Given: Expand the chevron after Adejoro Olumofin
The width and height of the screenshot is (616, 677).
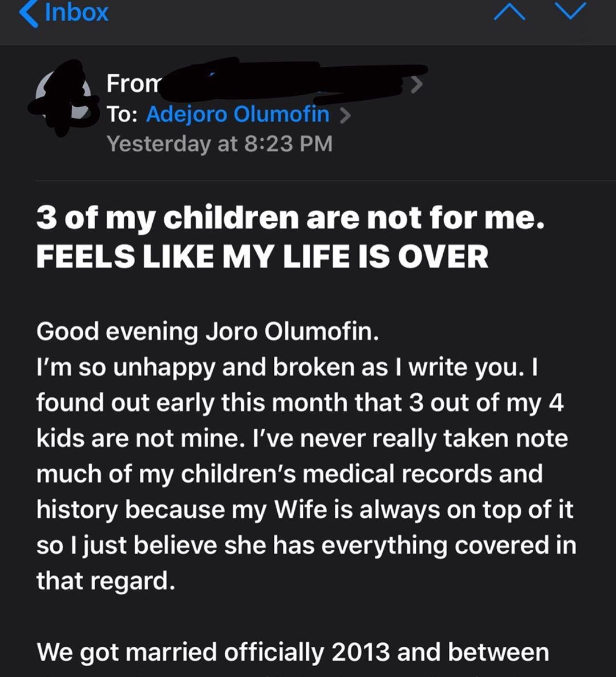Looking at the screenshot, I should pyautogui.click(x=345, y=115).
